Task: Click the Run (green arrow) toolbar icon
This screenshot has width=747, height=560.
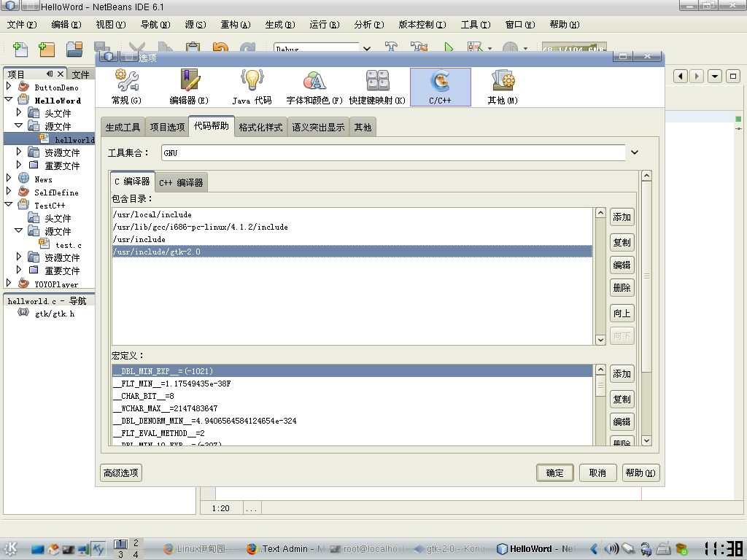Action: coord(449,47)
